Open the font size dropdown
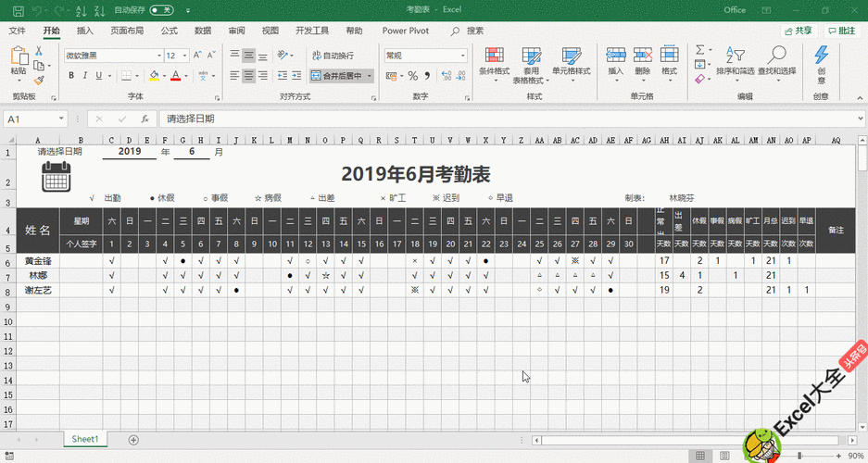This screenshot has width=868, height=463. coord(184,56)
